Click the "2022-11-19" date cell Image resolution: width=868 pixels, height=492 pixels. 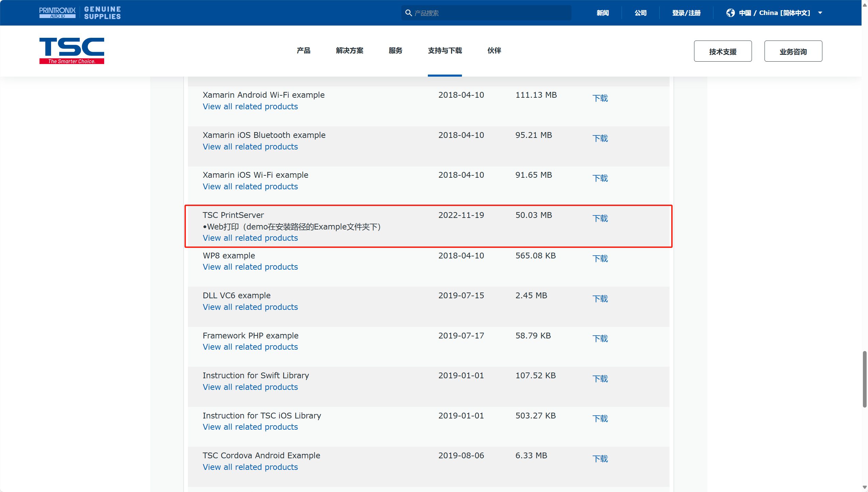[461, 215]
